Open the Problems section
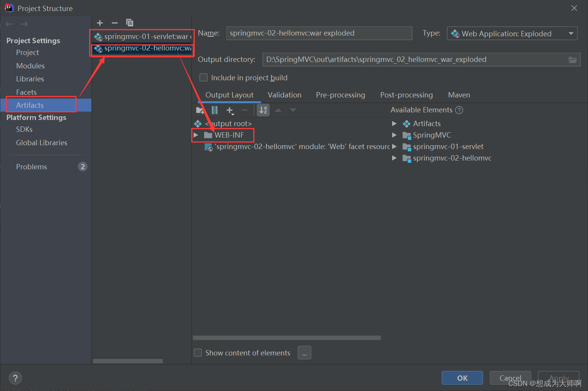The width and height of the screenshot is (588, 391). click(31, 167)
